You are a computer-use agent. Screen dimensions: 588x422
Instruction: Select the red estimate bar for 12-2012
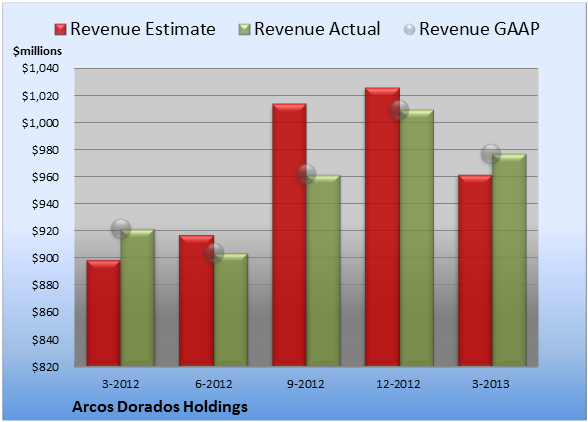382,227
